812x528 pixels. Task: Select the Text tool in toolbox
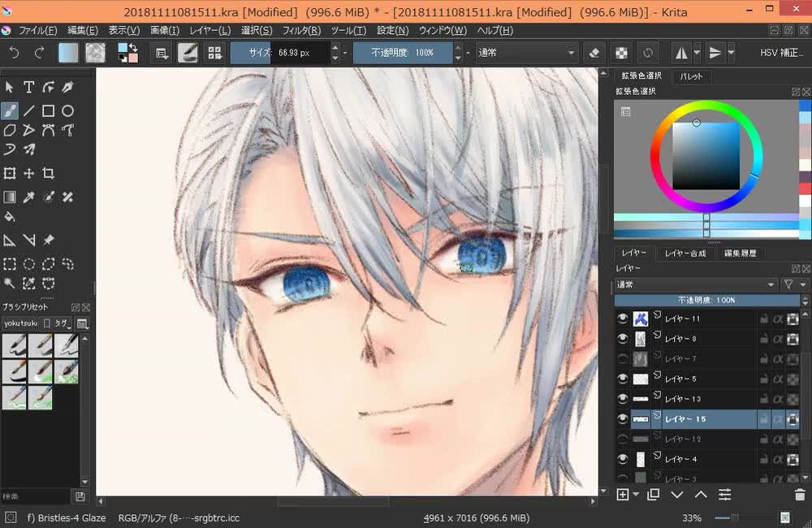point(28,88)
